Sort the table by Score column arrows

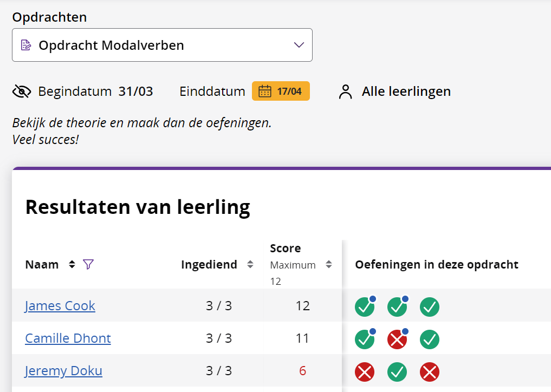328,264
